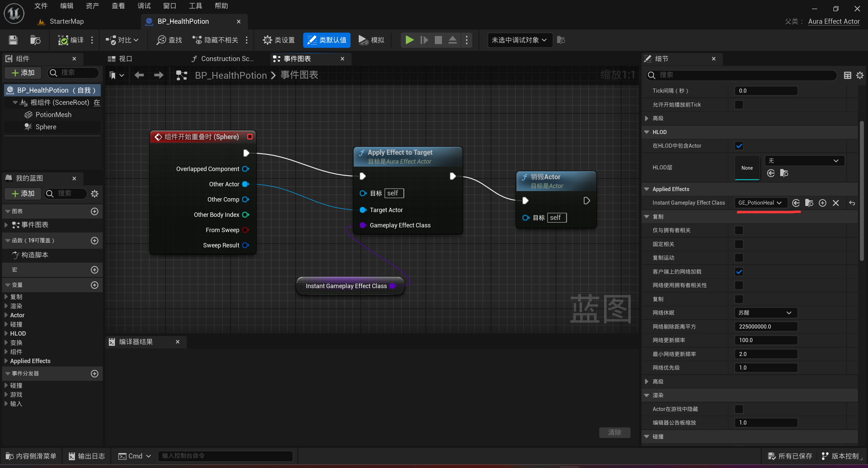868x468 pixels.
Task: Open the 未选中调试对象 debug object dropdown
Action: tap(520, 40)
